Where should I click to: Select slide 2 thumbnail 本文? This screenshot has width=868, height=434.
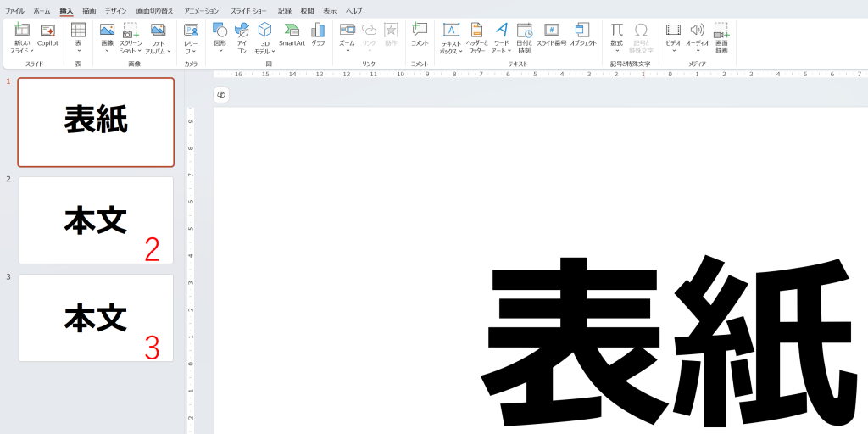coord(96,220)
